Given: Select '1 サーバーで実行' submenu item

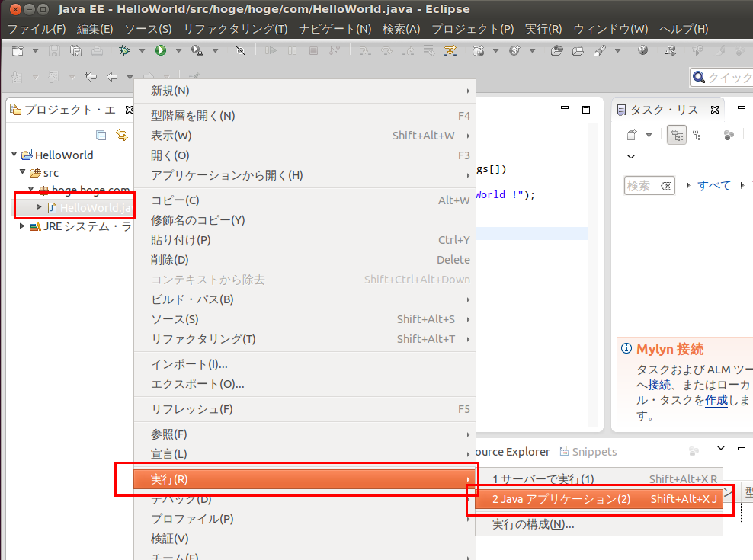Looking at the screenshot, I should [599, 478].
